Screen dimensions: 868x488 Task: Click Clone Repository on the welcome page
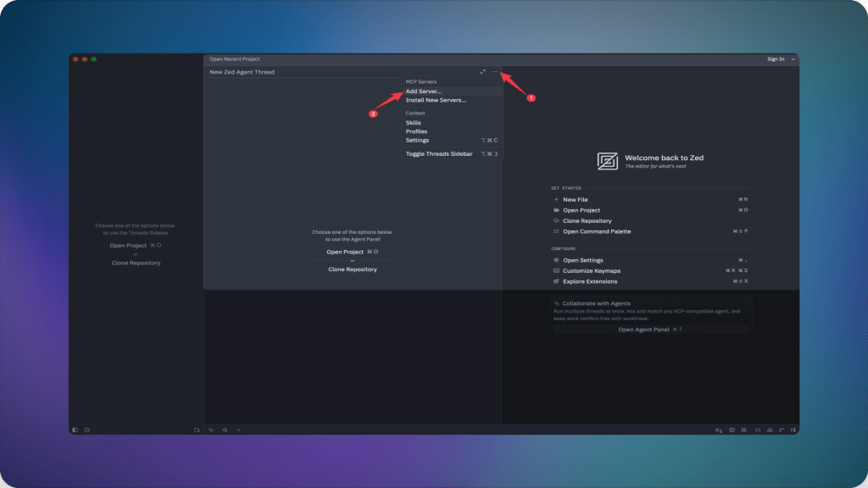(x=650, y=221)
